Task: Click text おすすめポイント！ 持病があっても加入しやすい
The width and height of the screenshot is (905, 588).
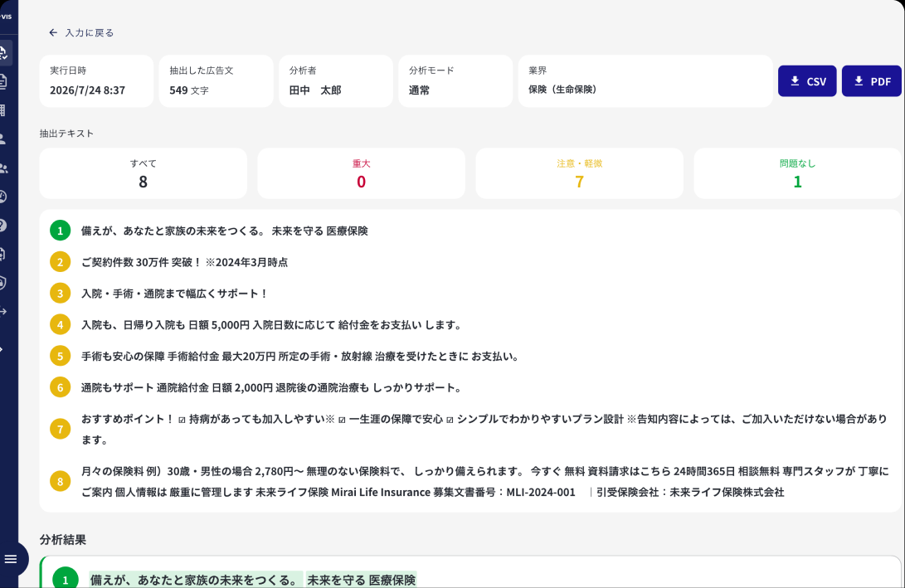Action: tap(204, 419)
